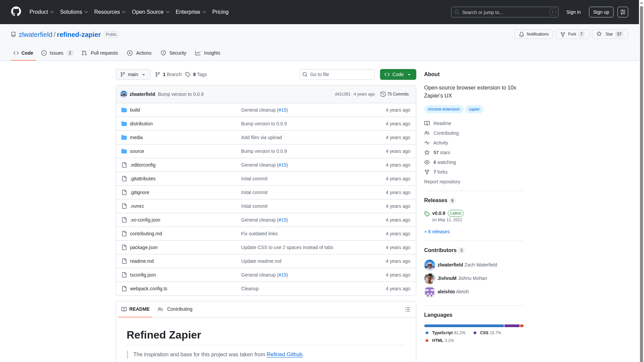Viewport: 644px width, 362px height.
Task: Open the tsconfig.json file
Action: tap(143, 275)
